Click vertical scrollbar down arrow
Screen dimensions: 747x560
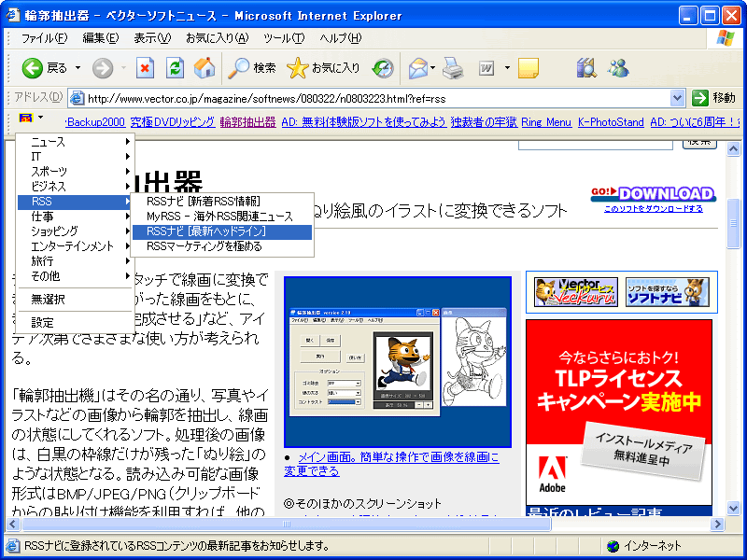[733, 508]
